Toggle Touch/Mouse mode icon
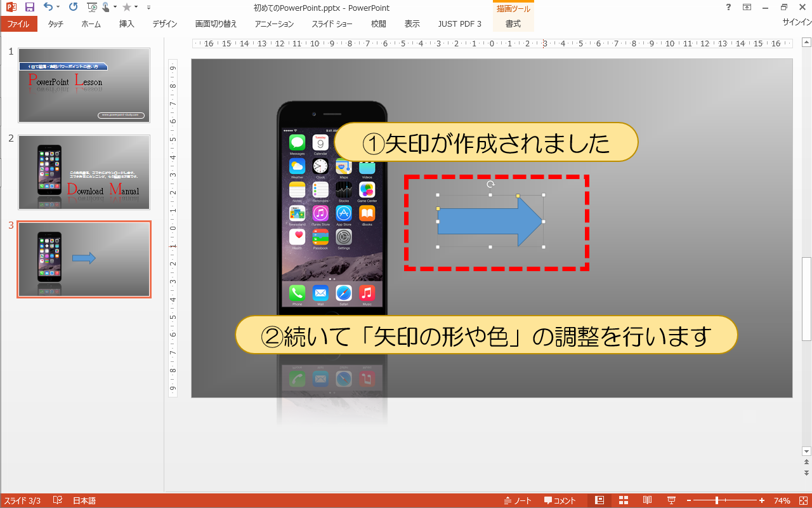This screenshot has height=508, width=812. click(106, 8)
